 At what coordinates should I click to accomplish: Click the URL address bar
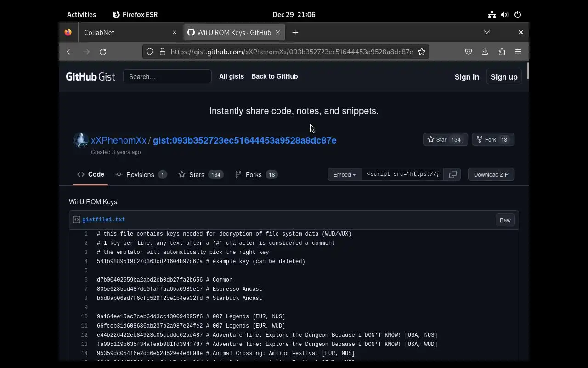point(292,52)
